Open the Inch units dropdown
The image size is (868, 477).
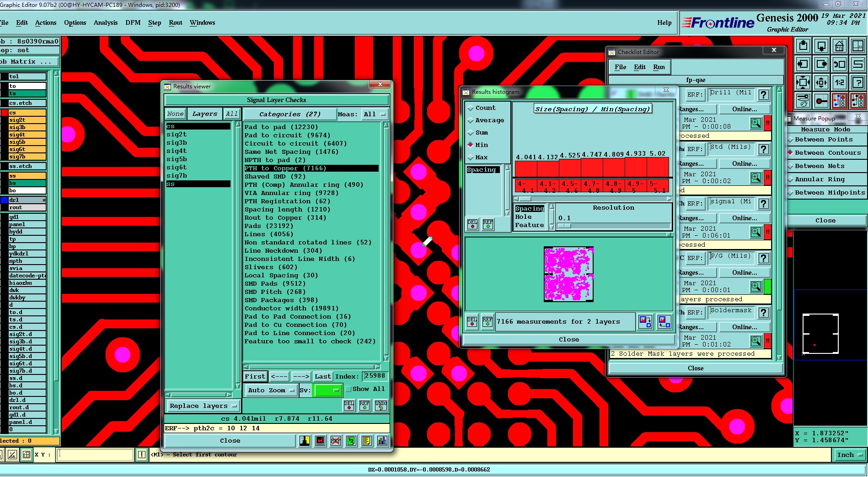click(849, 455)
